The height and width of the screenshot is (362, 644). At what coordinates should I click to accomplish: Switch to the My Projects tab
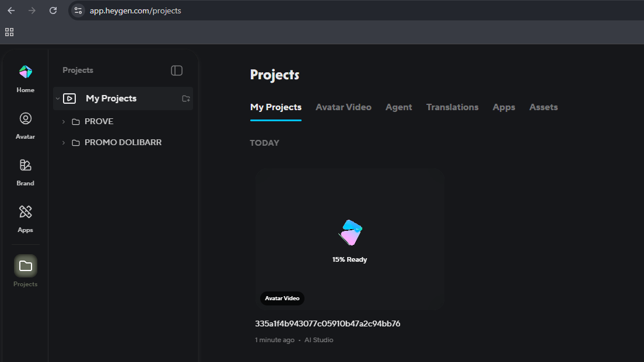(x=275, y=107)
